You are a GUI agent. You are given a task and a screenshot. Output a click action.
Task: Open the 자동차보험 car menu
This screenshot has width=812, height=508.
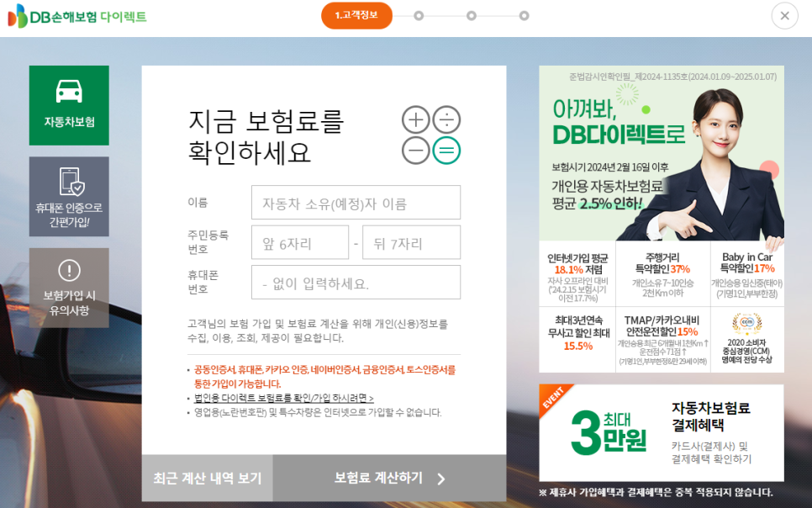69,105
